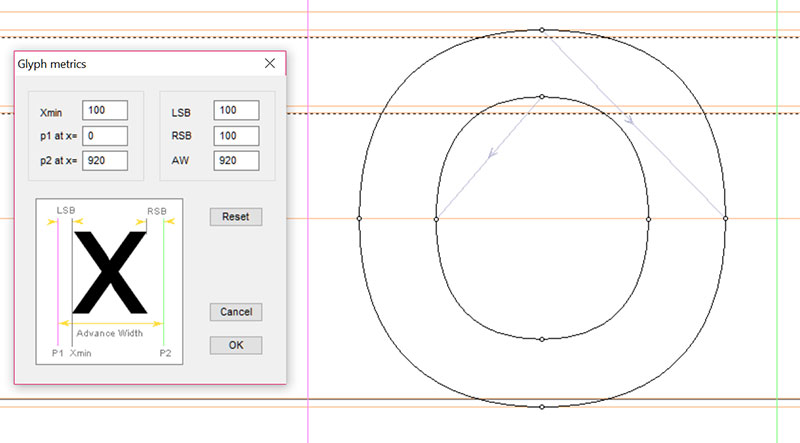
Task: Select the top node of the inner contour
Action: pyautogui.click(x=542, y=97)
